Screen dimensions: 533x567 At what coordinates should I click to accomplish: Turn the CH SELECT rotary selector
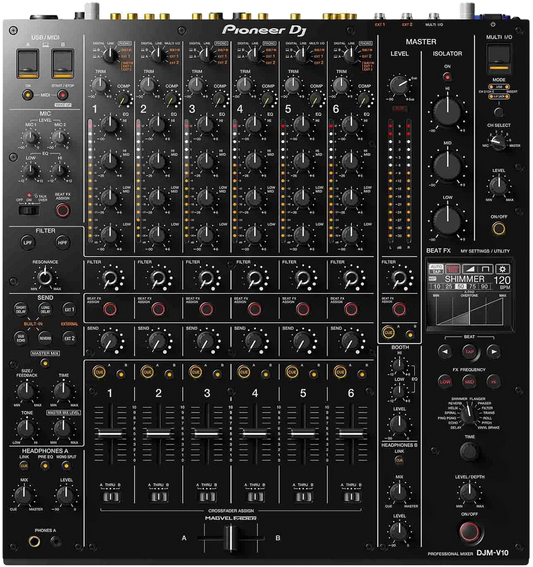499,143
